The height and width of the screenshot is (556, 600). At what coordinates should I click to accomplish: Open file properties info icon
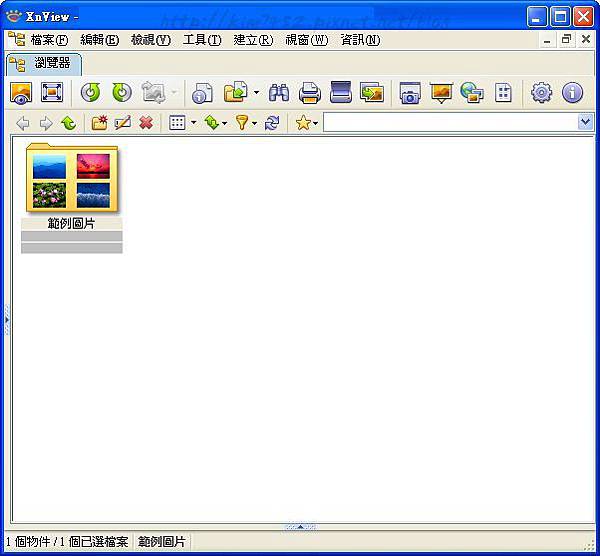click(202, 93)
